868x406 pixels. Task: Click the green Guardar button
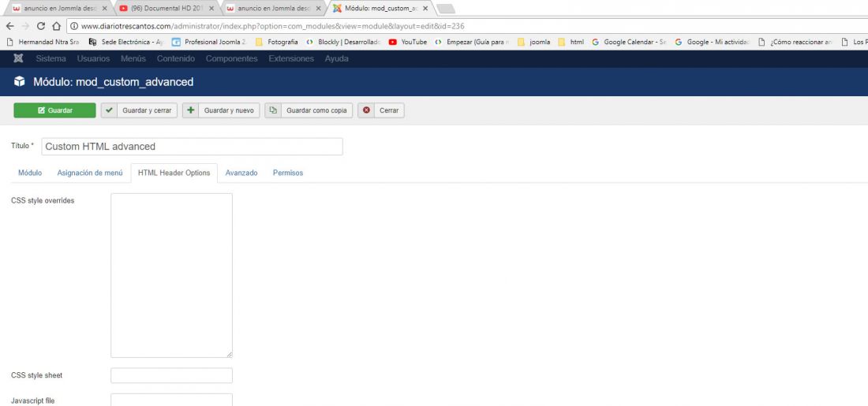54,110
